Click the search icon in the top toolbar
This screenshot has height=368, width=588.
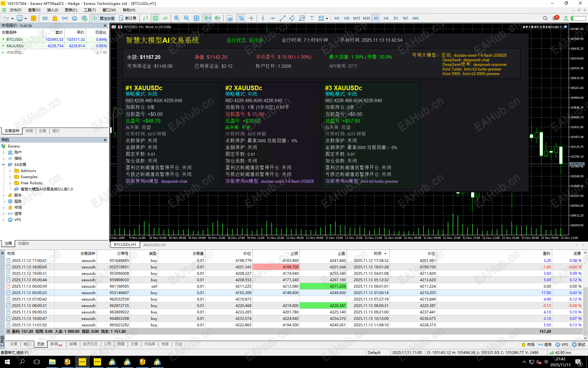[x=545, y=18]
